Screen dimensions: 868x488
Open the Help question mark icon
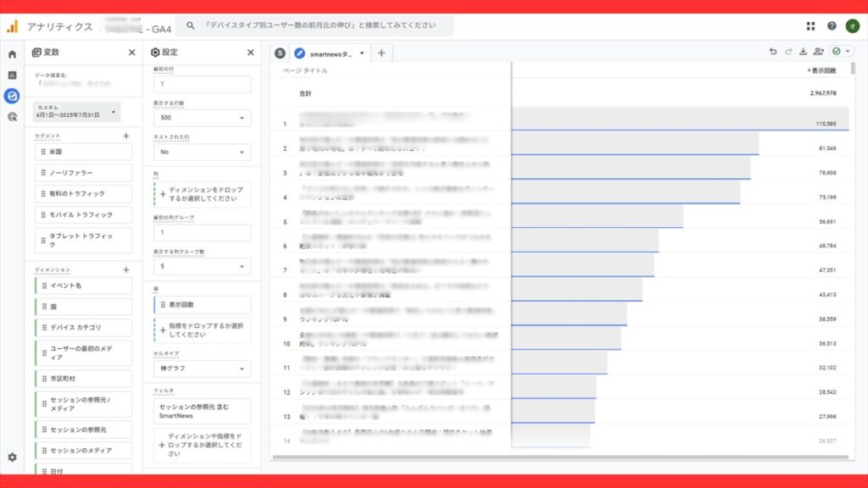click(832, 26)
